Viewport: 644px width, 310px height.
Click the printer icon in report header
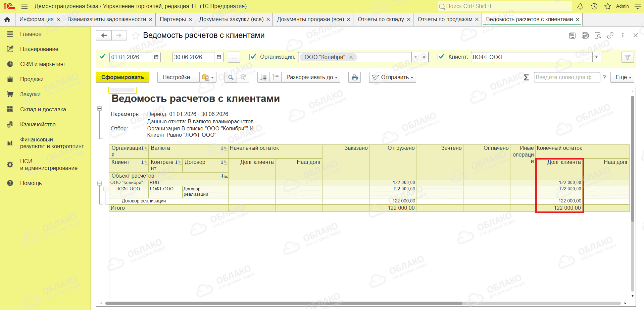tap(585, 36)
